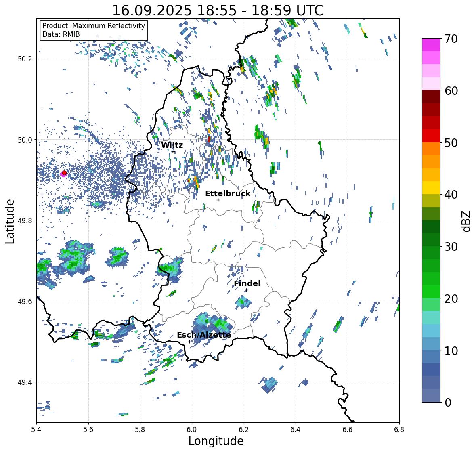
Task: Click the 6.0 longitude tick label
Action: (192, 430)
